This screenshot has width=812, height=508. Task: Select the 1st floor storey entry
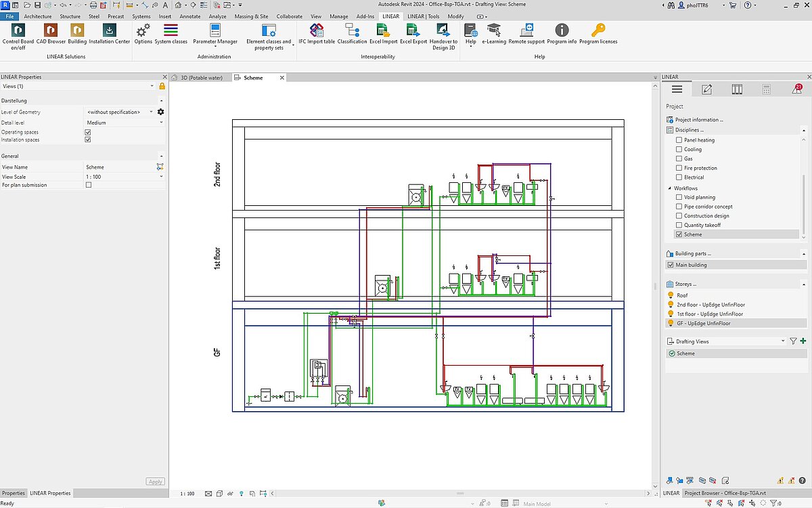coord(708,314)
